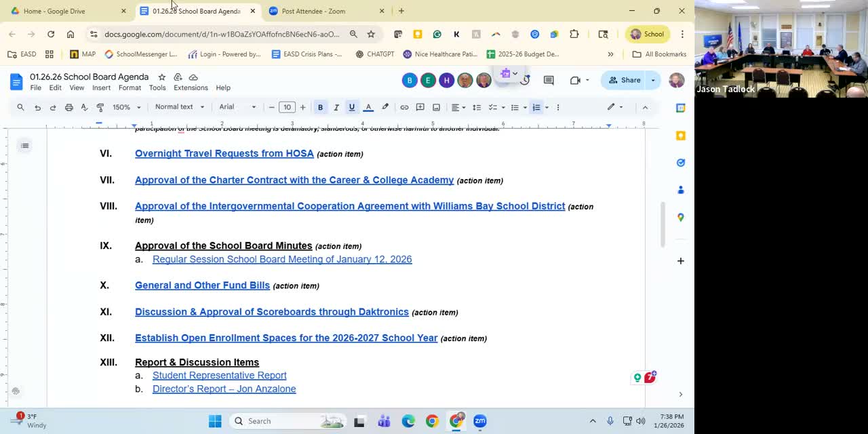Click the Share button
This screenshot has width=868, height=434.
[625, 80]
